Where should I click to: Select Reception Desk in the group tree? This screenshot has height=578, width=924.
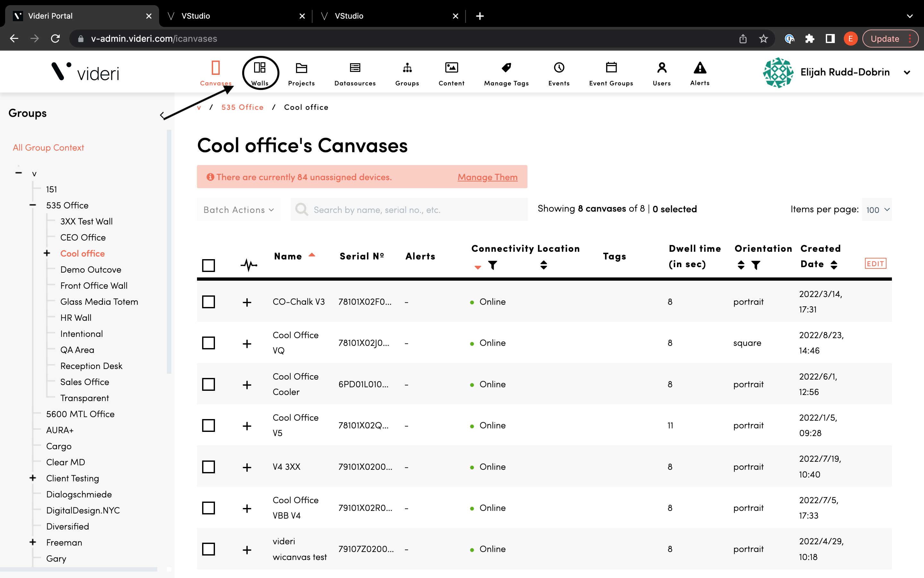pyautogui.click(x=91, y=366)
